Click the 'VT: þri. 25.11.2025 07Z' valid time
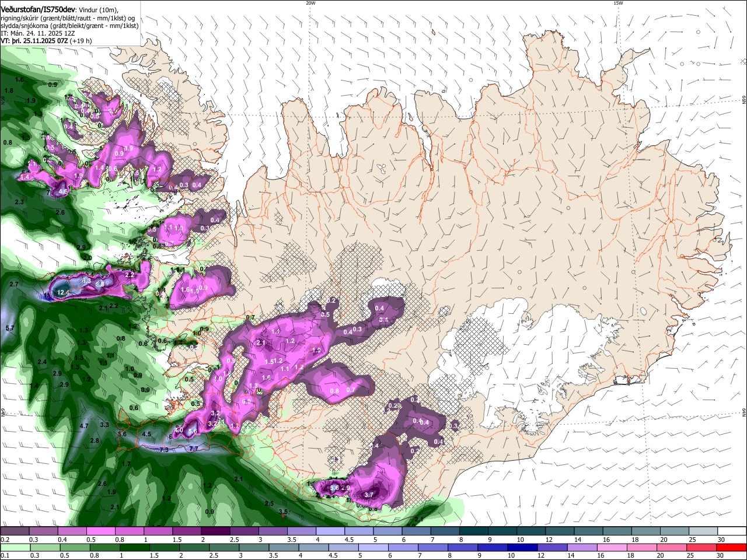 point(34,41)
